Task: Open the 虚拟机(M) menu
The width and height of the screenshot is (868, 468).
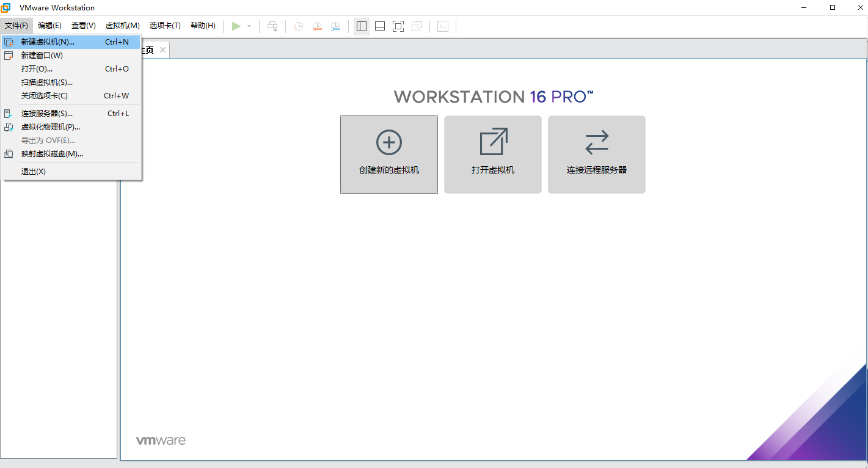Action: click(x=123, y=26)
